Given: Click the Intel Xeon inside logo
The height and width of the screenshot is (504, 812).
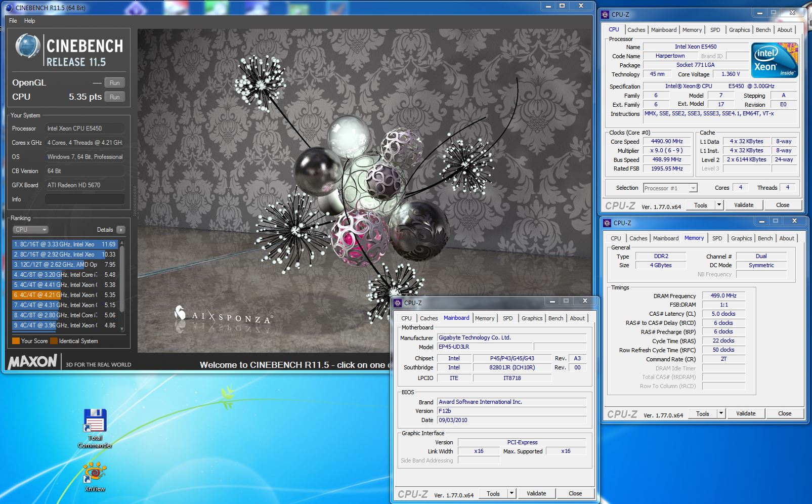Looking at the screenshot, I should (775, 60).
